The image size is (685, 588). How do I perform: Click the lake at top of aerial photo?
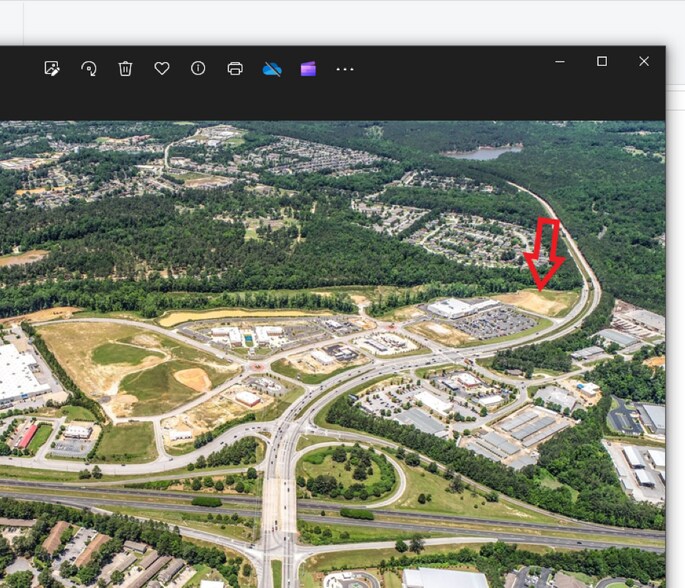click(x=483, y=153)
